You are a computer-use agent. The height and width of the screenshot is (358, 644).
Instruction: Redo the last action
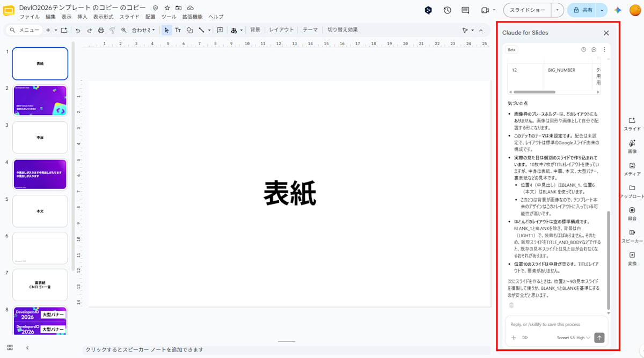pos(90,30)
